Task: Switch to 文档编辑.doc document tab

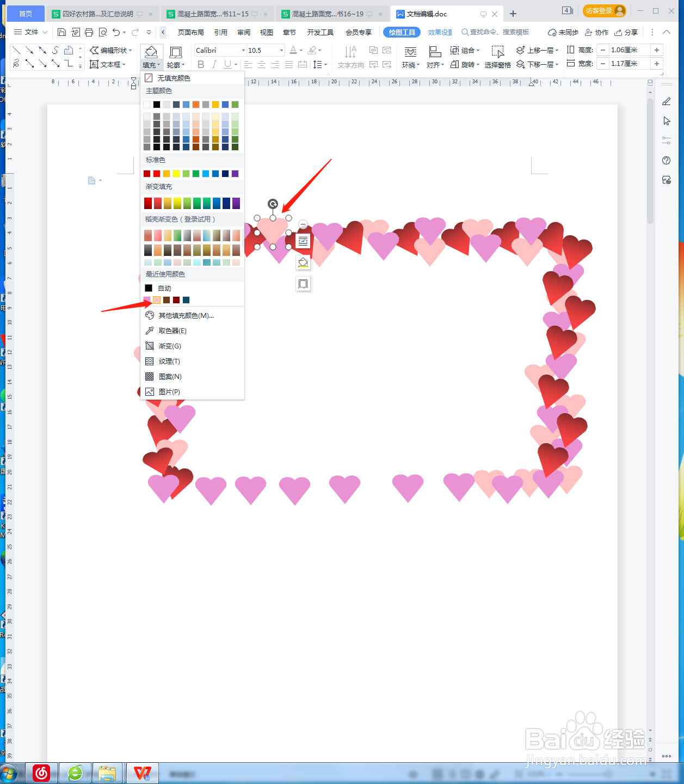Action: pyautogui.click(x=427, y=14)
